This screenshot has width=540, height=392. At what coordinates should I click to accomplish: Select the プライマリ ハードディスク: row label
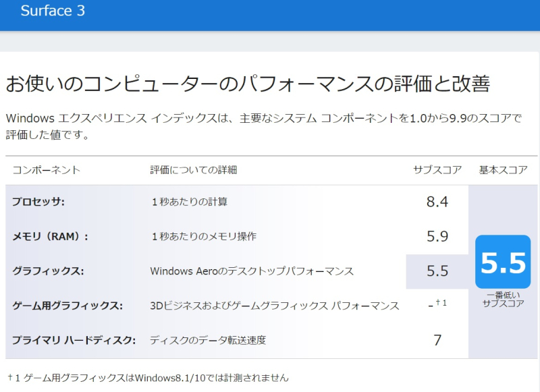74,340
